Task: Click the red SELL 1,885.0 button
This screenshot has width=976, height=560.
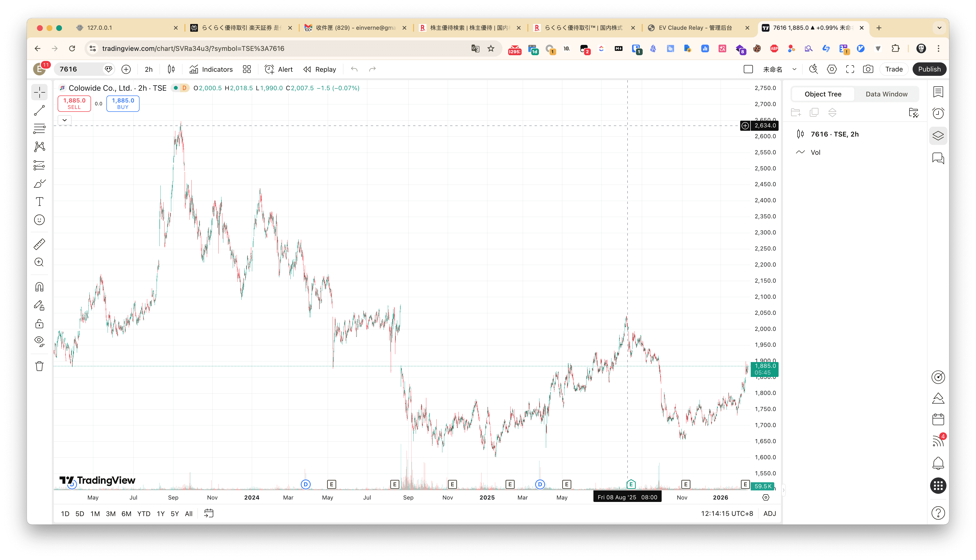Action: click(x=74, y=103)
